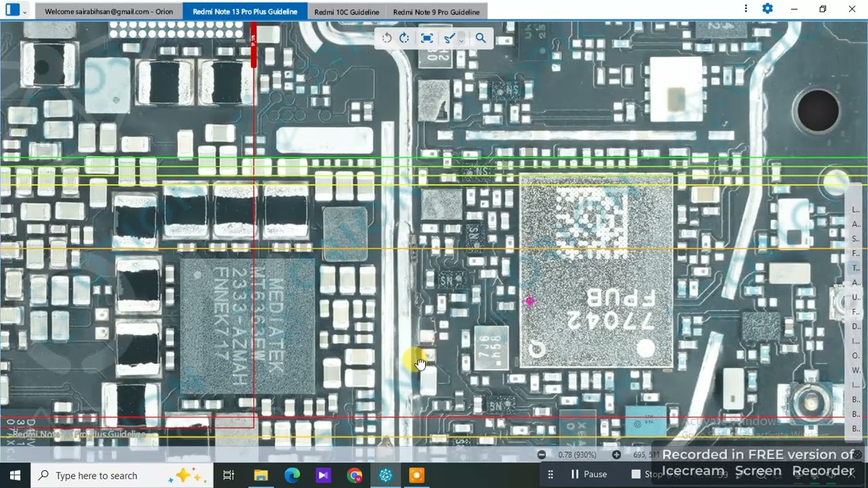Click the Pause recording button
The image size is (868, 488).
[588, 474]
